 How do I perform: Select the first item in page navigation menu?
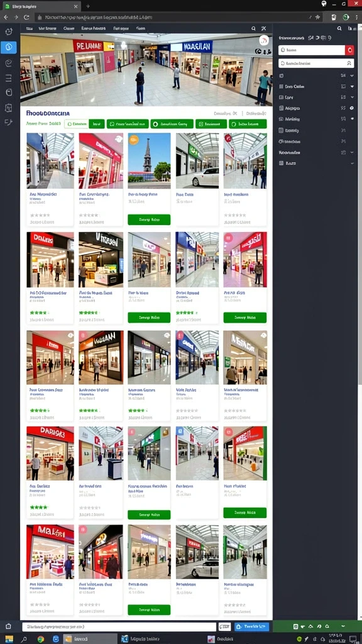(29, 29)
